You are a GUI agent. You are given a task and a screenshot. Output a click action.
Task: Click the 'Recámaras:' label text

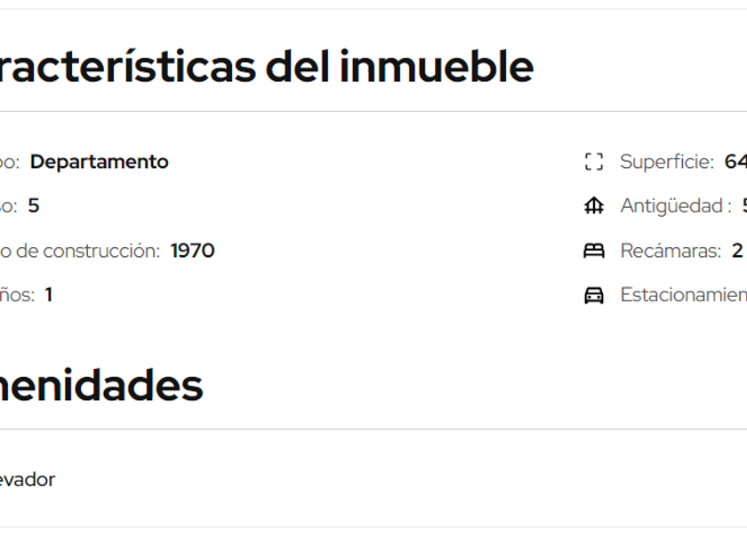click(x=671, y=251)
